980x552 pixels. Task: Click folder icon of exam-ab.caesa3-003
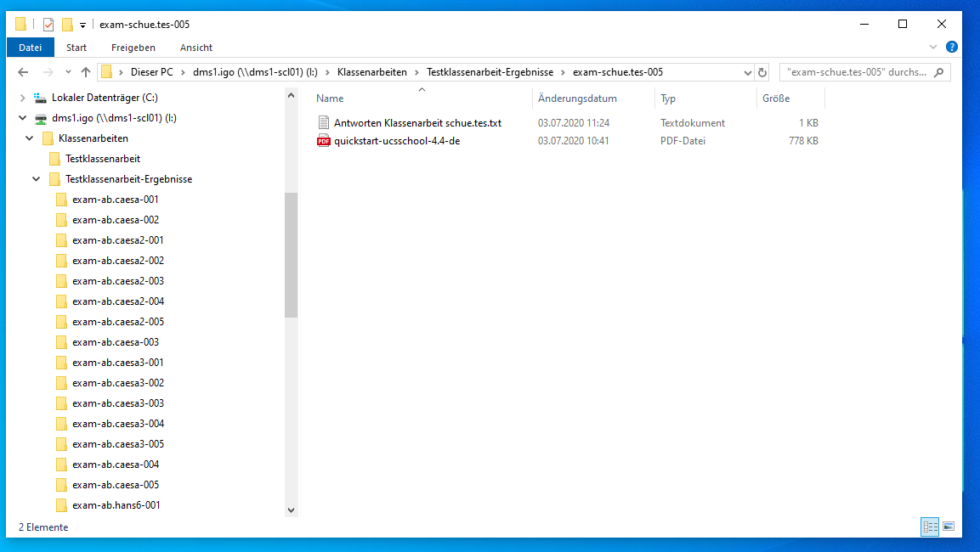point(61,403)
